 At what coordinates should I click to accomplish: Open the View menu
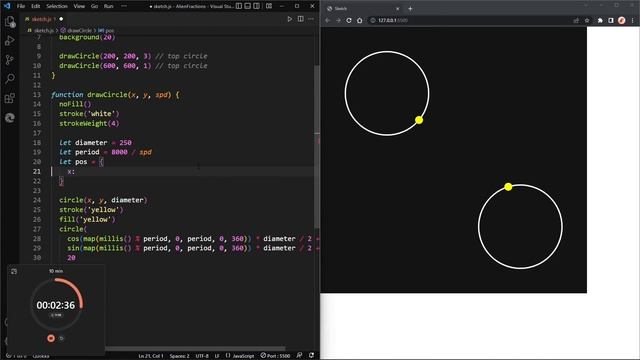coord(79,6)
